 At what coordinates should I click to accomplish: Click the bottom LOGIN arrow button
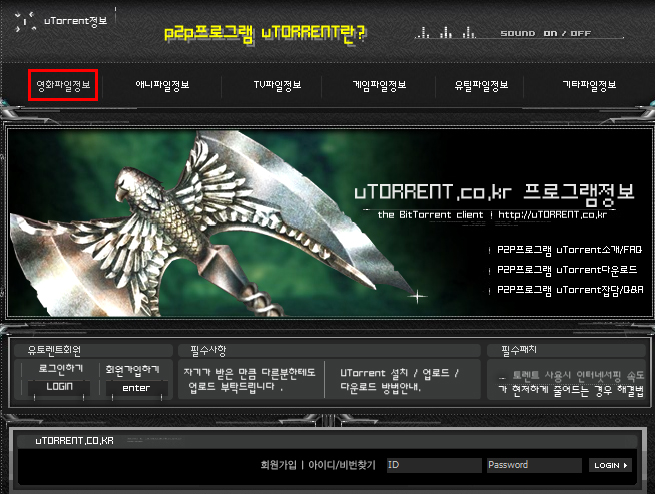610,465
